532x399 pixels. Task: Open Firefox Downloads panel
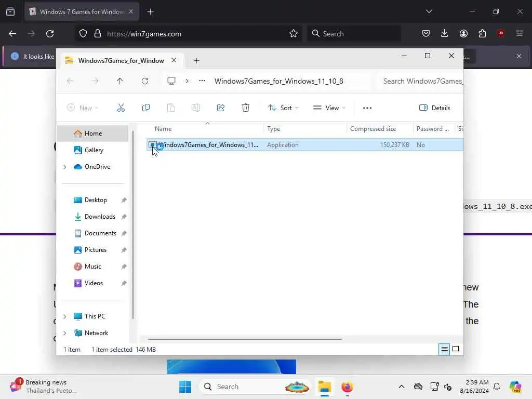(x=445, y=33)
